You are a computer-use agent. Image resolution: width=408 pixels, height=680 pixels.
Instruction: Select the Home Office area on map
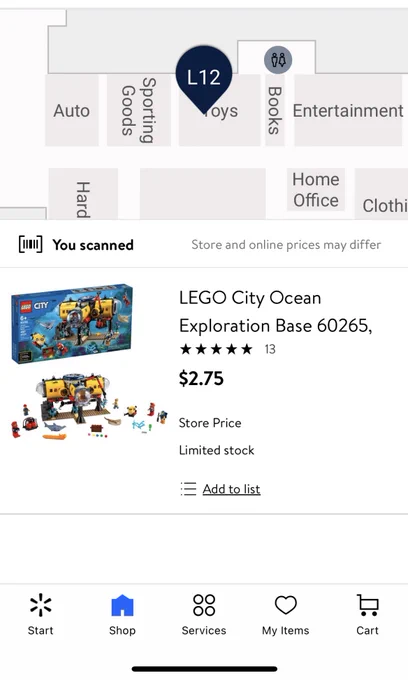(316, 190)
